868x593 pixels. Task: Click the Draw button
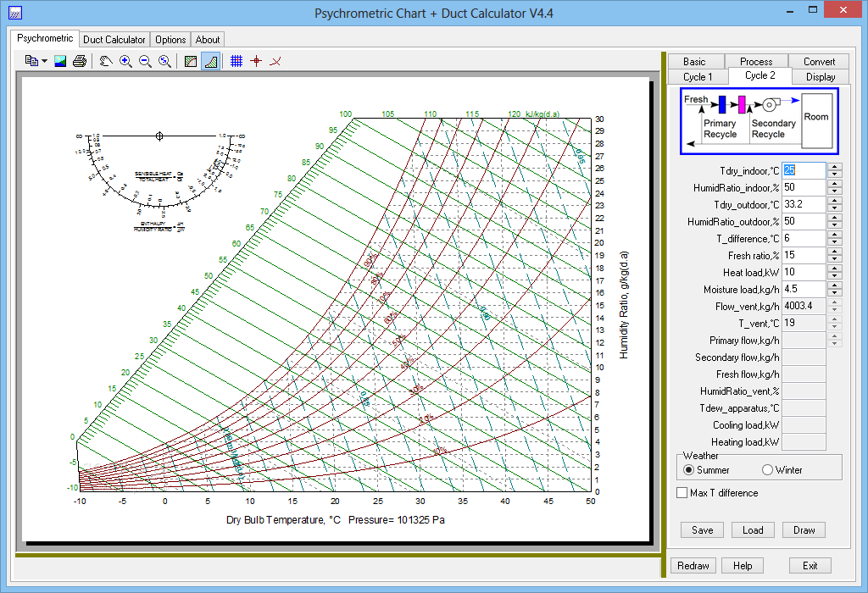[x=804, y=530]
